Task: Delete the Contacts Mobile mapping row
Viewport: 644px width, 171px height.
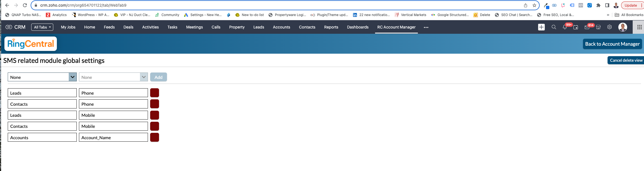Action: pos(155,126)
